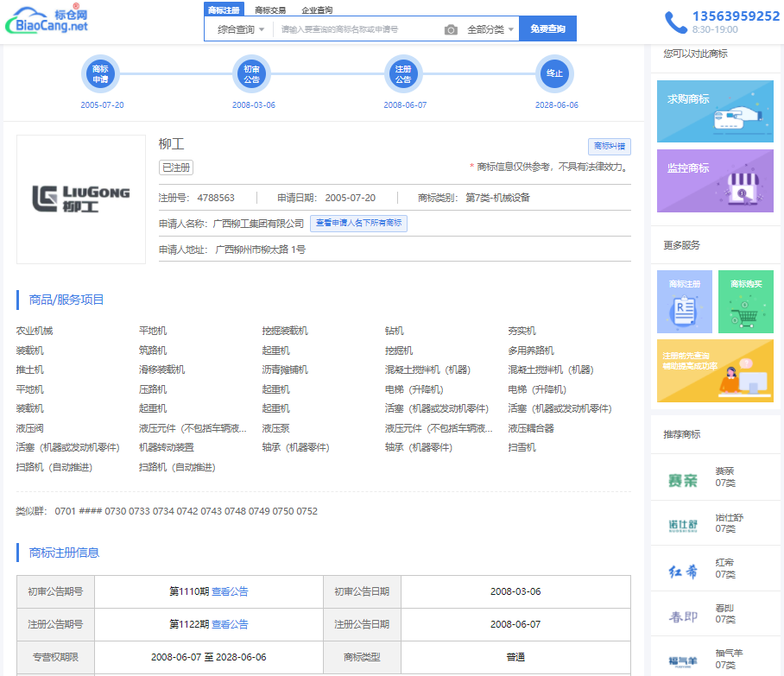Click the 商标纠错 button

pyautogui.click(x=609, y=146)
